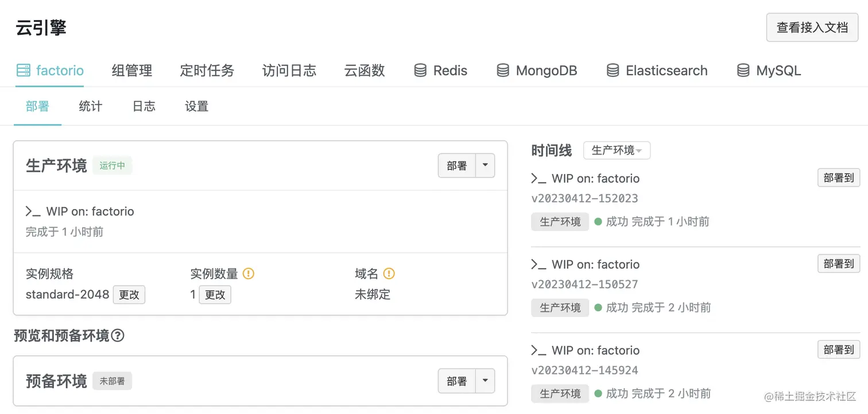
Task: Click the 查看接入文档 button
Action: click(x=812, y=27)
